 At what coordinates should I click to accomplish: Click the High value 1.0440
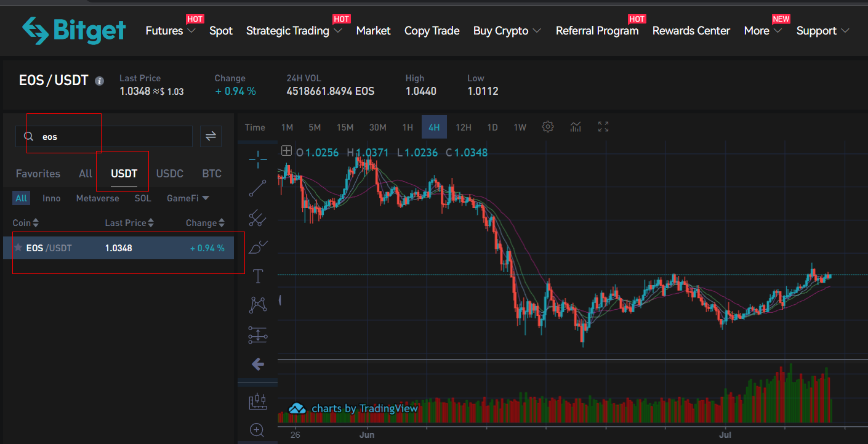(421, 91)
